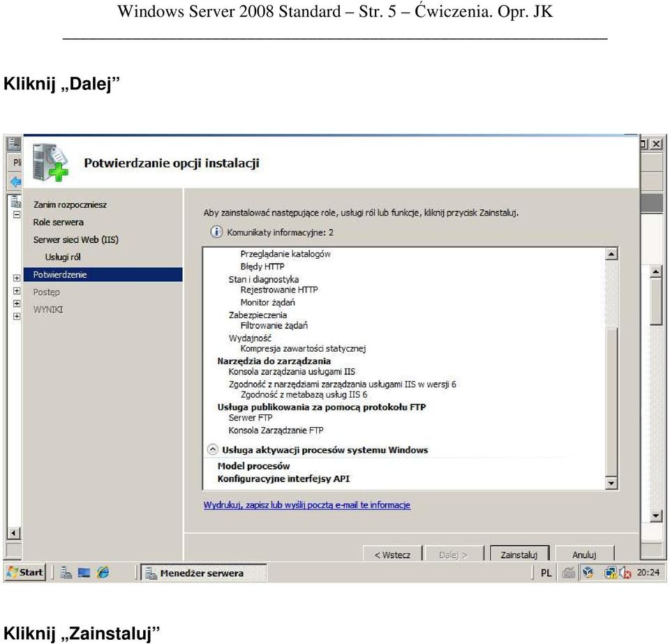
Task: Click the keyboard tray icon
Action: (568, 573)
